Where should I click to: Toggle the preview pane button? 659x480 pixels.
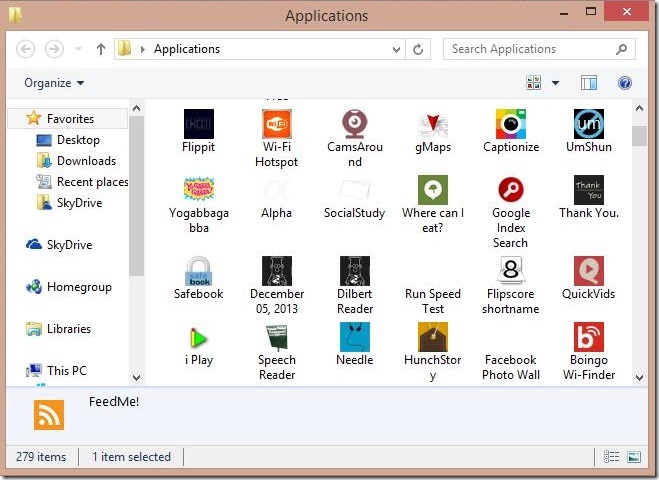pyautogui.click(x=589, y=83)
